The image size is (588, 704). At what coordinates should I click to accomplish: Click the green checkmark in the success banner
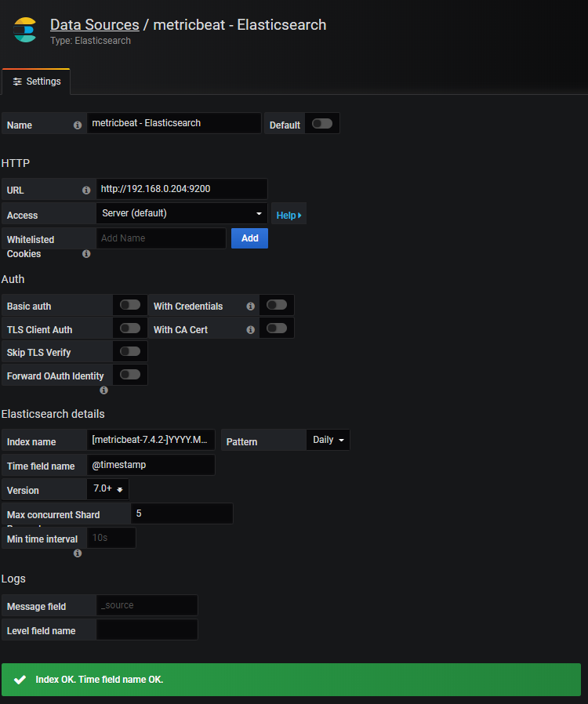point(20,680)
